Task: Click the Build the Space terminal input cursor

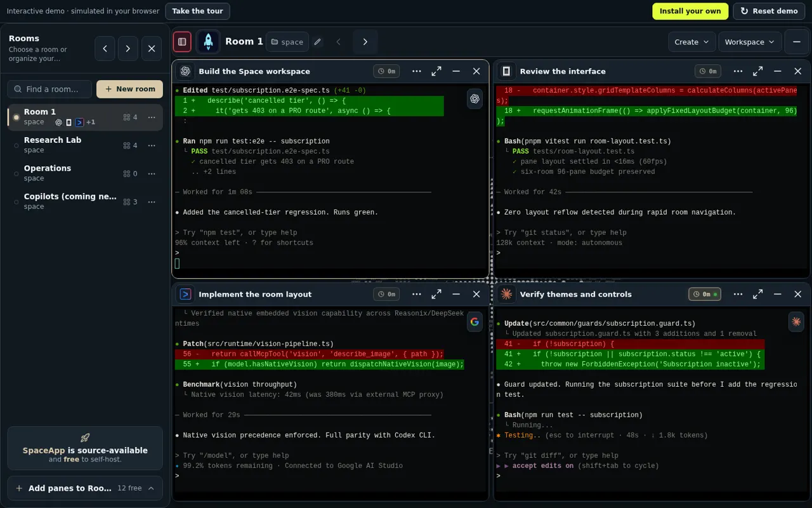Action: [177, 263]
